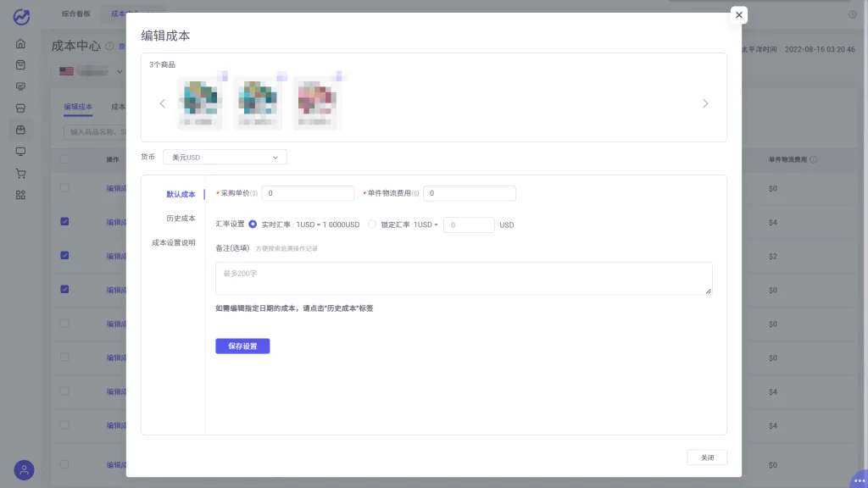Screen dimensions: 868x488
Task: Select the 实时汇率 radio button
Action: point(253,224)
